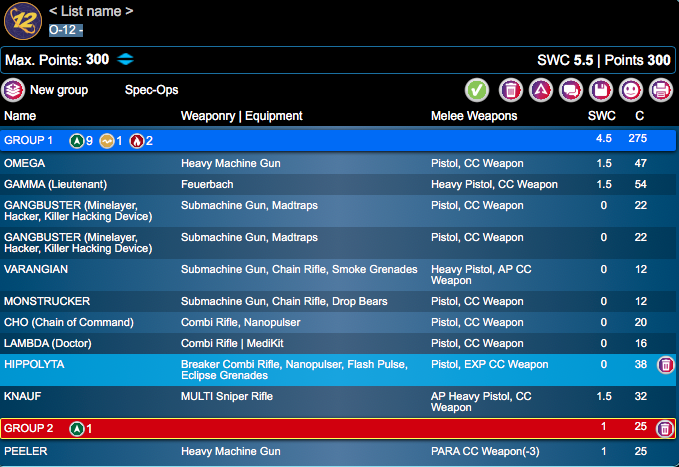Select the GAMMA (Lieutenant) row

pos(338,184)
